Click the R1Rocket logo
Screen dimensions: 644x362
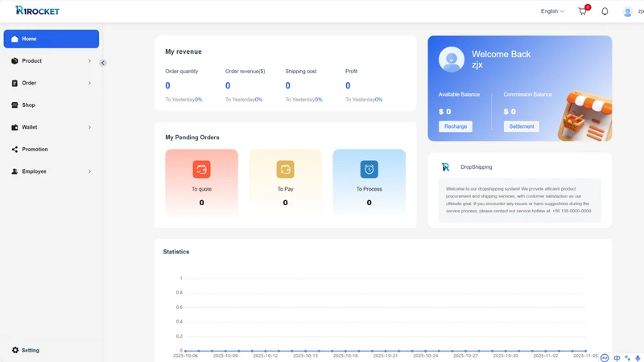pos(37,10)
